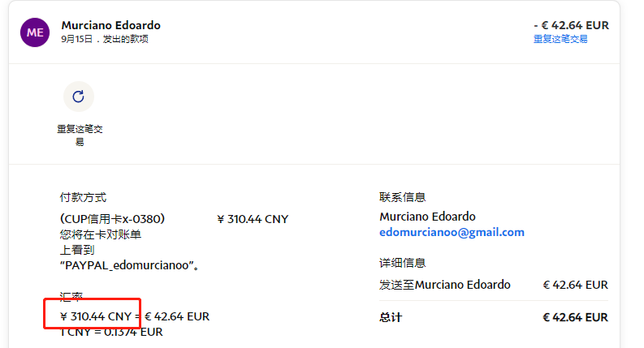The width and height of the screenshot is (644, 348).
Task: Click the purple ME avatar icon
Action: (35, 32)
